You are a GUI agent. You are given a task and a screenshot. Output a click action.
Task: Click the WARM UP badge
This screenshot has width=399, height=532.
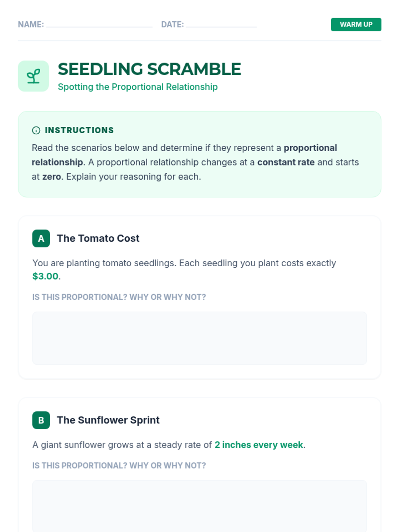tap(356, 25)
